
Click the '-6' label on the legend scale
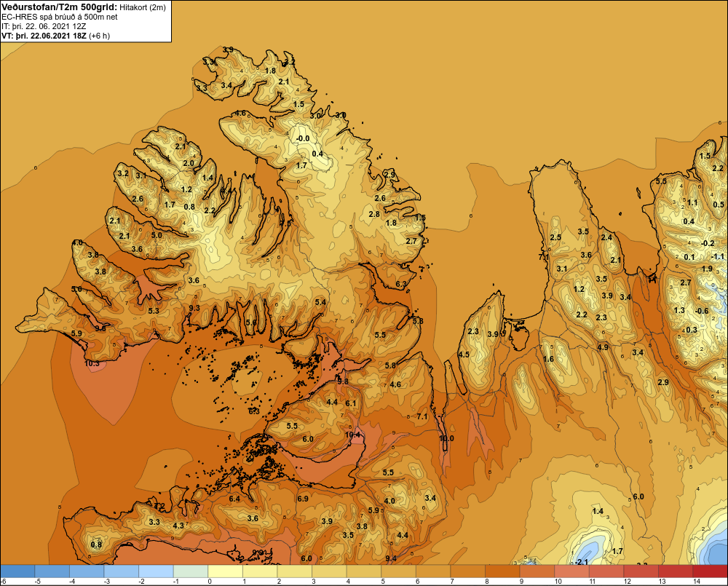(x=3, y=582)
